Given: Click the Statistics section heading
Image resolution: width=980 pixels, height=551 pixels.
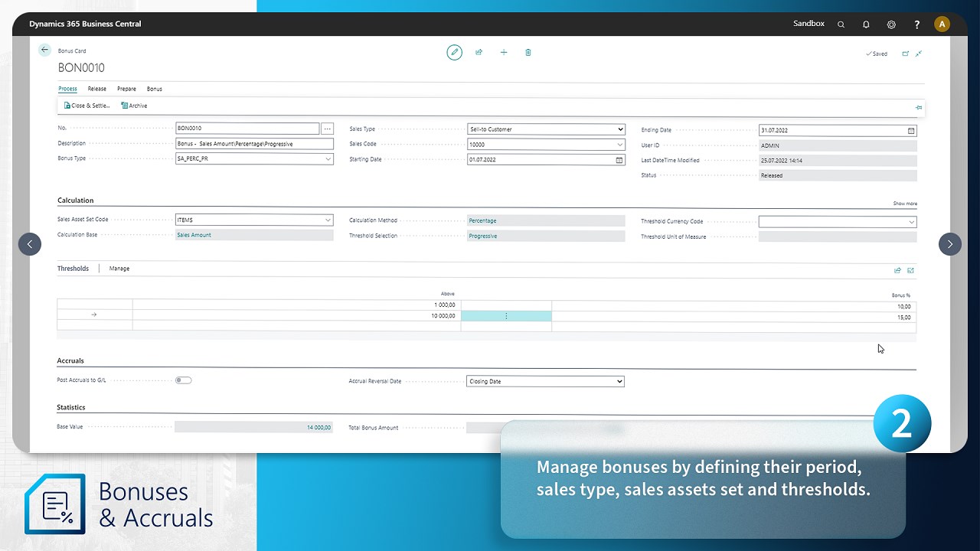Looking at the screenshot, I should point(71,407).
